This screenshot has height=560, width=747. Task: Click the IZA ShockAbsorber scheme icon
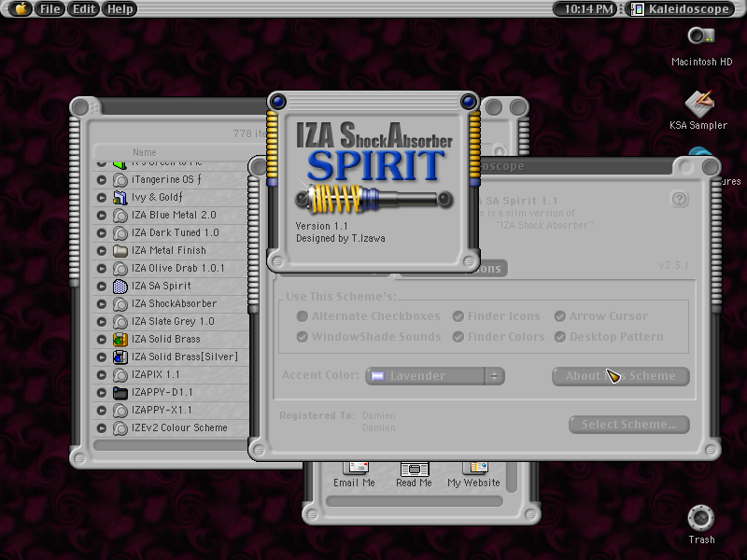click(x=120, y=304)
